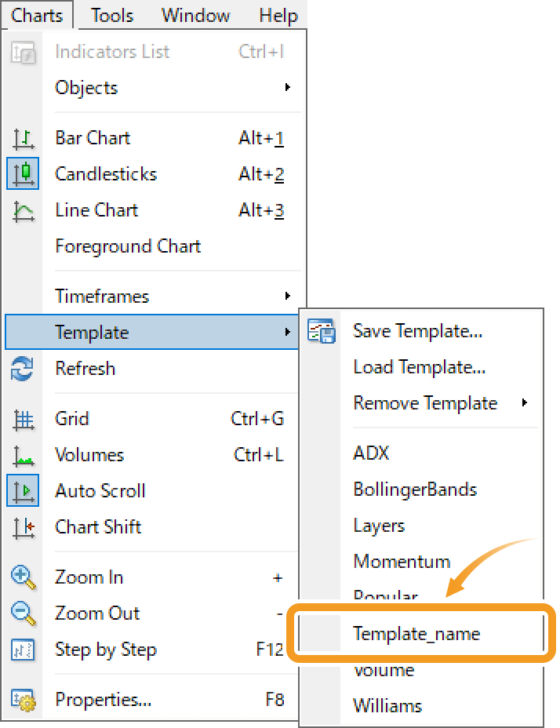The image size is (560, 728).
Task: Click the Candlesticks label
Action: [106, 174]
